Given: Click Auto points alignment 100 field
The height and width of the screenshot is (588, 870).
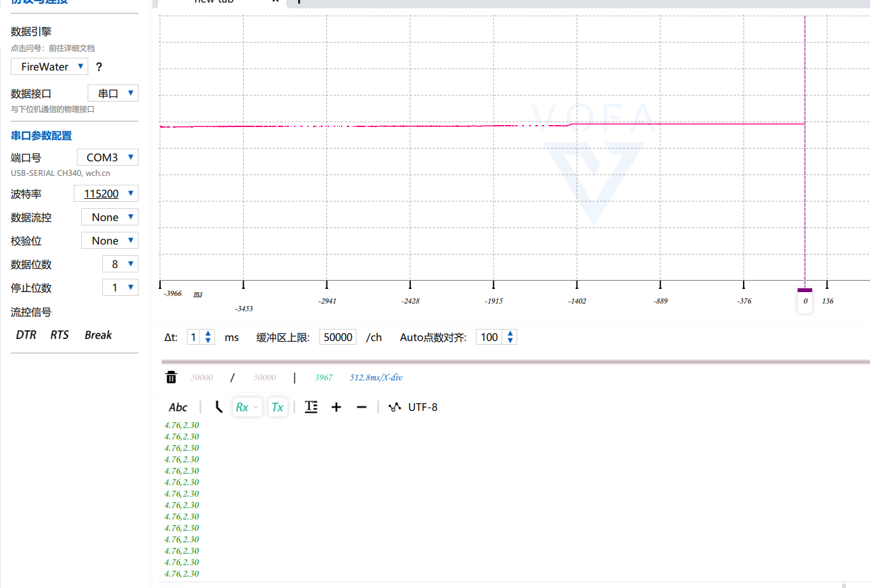Looking at the screenshot, I should pyautogui.click(x=490, y=337).
